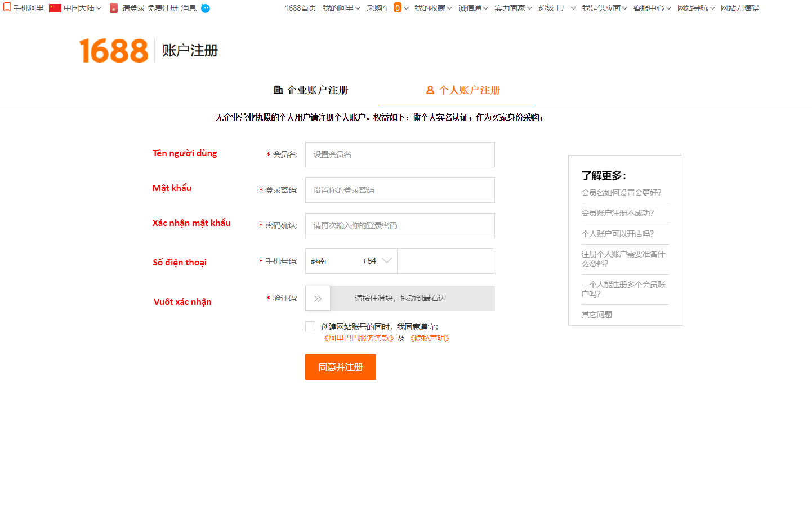812x515 pixels.
Task: Click the 账户注册 page title text
Action: pyautogui.click(x=190, y=51)
